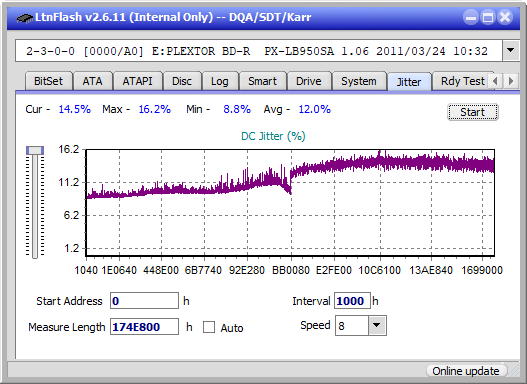
Task: Expand the Speed dropdown
Action: tap(377, 325)
